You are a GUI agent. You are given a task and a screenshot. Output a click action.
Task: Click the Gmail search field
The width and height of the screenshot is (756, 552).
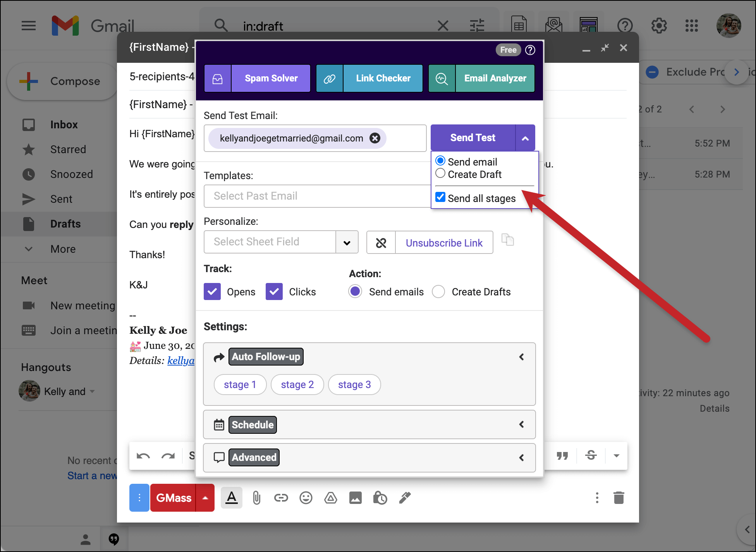tap(333, 26)
